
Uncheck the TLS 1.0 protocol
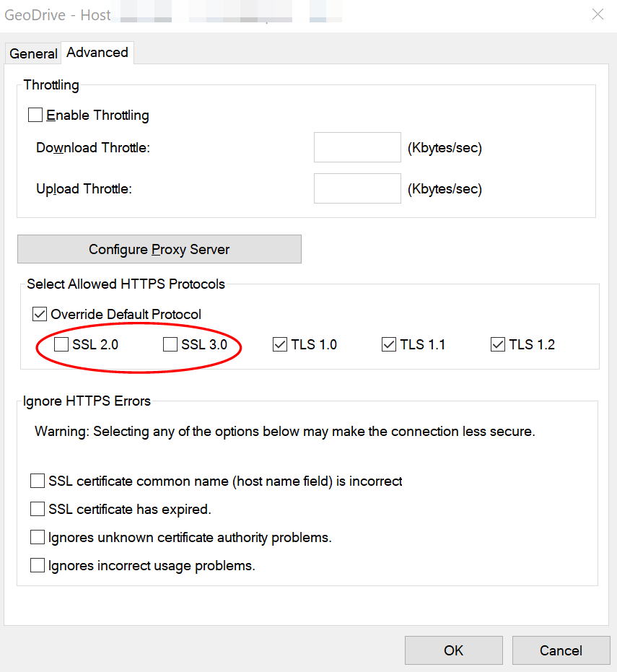point(279,344)
